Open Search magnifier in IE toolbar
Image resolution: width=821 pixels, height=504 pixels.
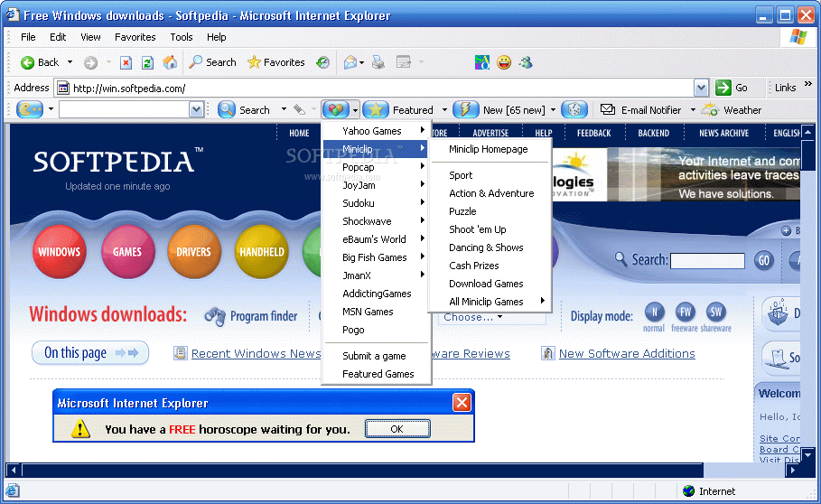[x=195, y=62]
